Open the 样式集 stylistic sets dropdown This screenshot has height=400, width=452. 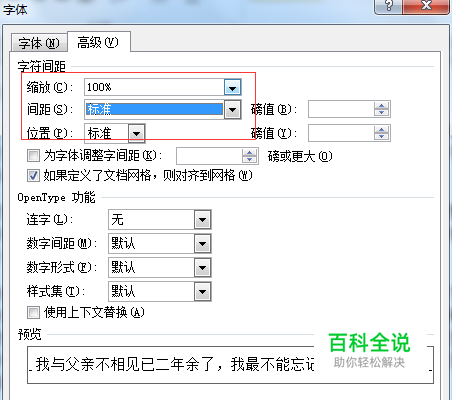click(x=202, y=292)
